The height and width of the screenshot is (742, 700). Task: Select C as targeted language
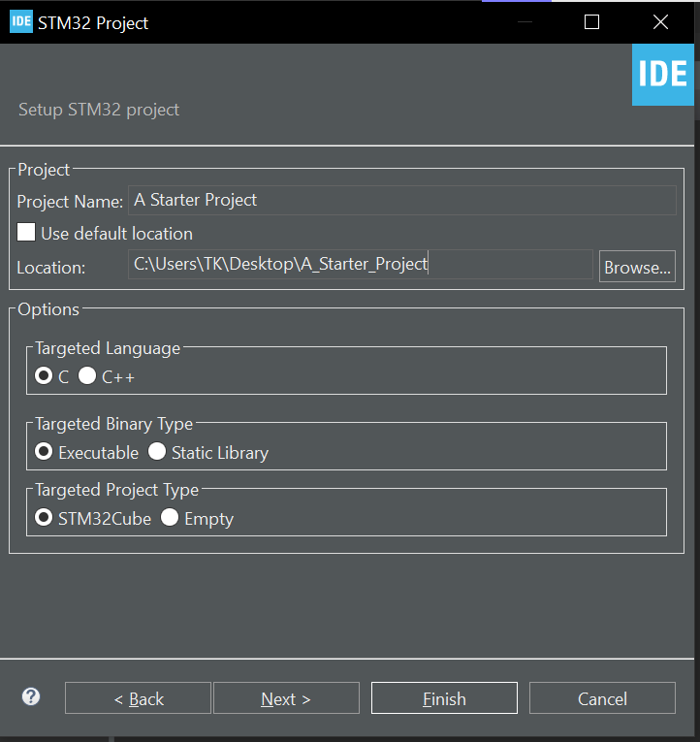pyautogui.click(x=44, y=376)
